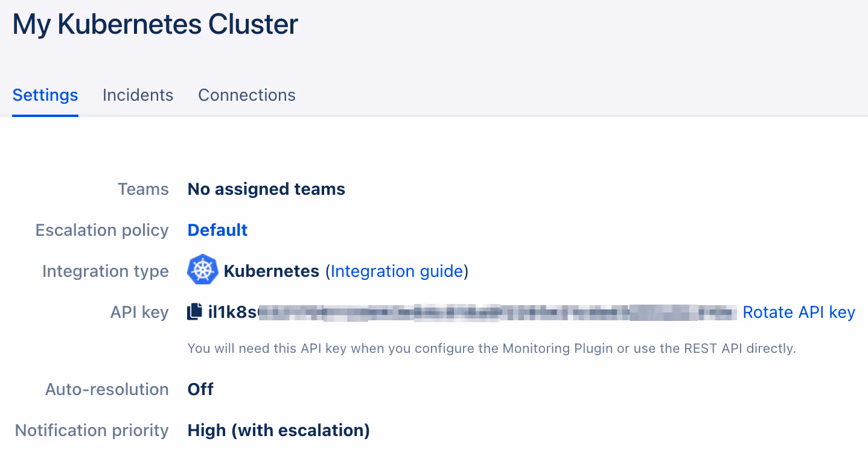Open the Default escalation policy link
The height and width of the screenshot is (456, 868).
[217, 230]
